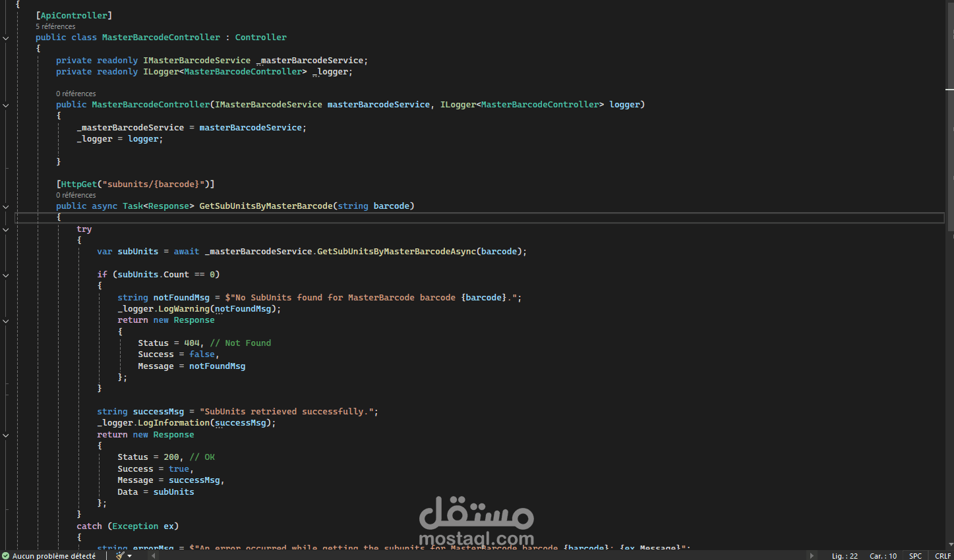Screen dimensions: 954x560
Task: Collapse the constructor's outlining chevron
Action: (x=6, y=104)
